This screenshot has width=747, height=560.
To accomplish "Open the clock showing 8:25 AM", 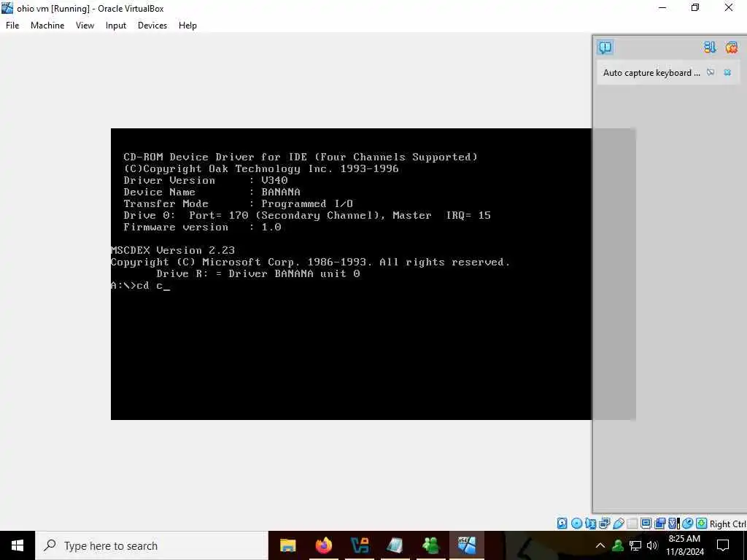I will click(x=684, y=545).
